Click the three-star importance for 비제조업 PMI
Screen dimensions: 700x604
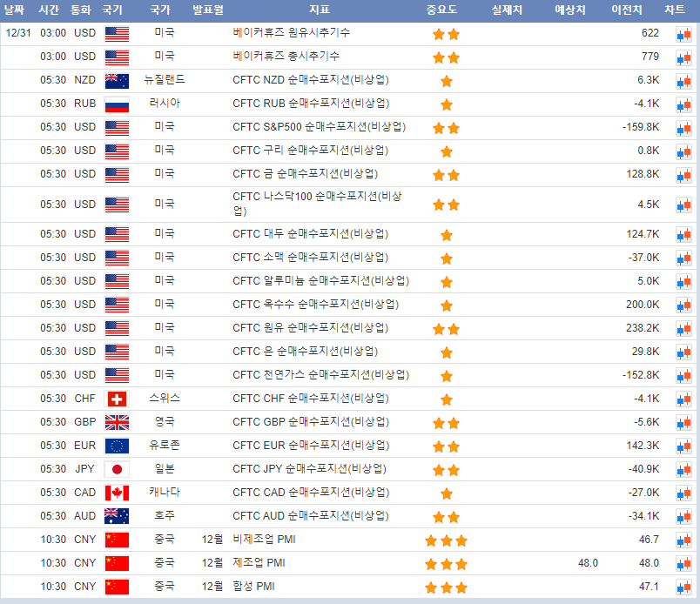point(446,540)
